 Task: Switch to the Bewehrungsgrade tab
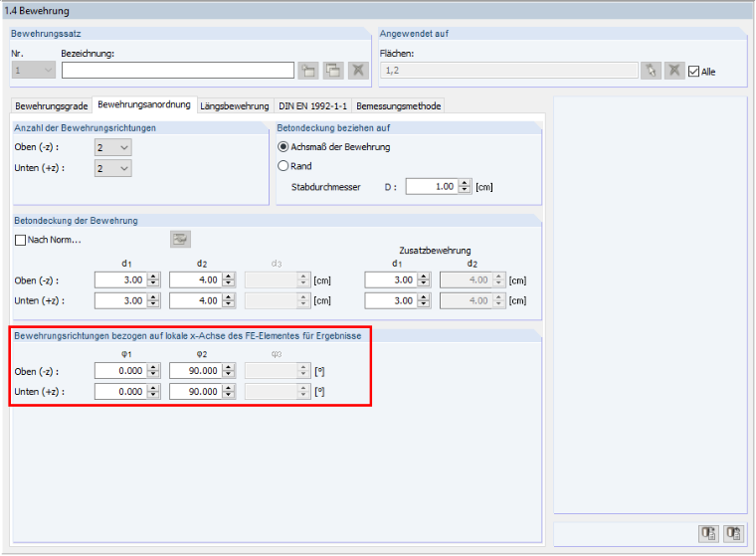click(51, 106)
